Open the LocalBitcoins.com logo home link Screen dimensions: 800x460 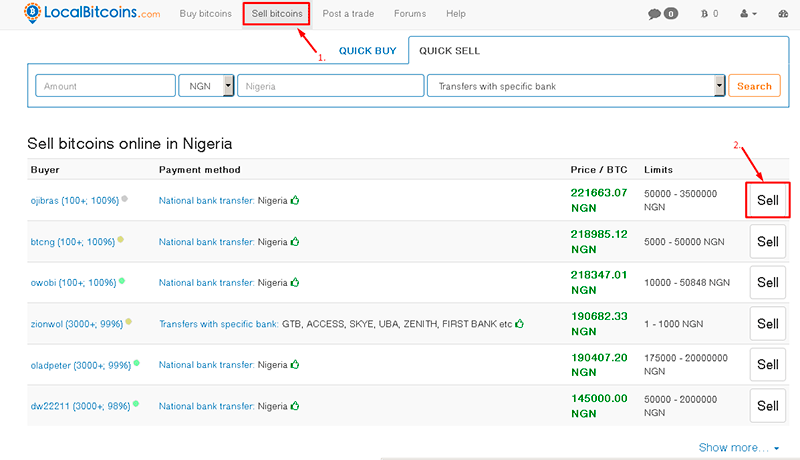pyautogui.click(x=92, y=13)
